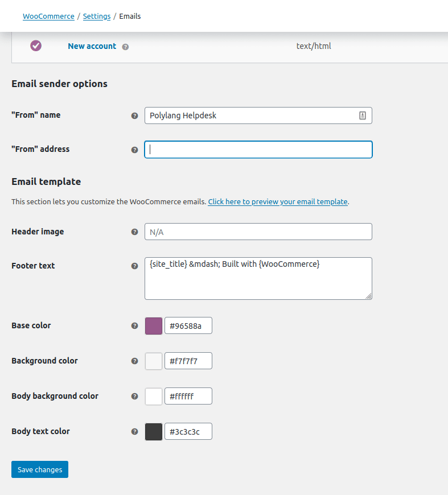The image size is (448, 495).
Task: Click the Body background color help icon
Action: click(x=134, y=396)
